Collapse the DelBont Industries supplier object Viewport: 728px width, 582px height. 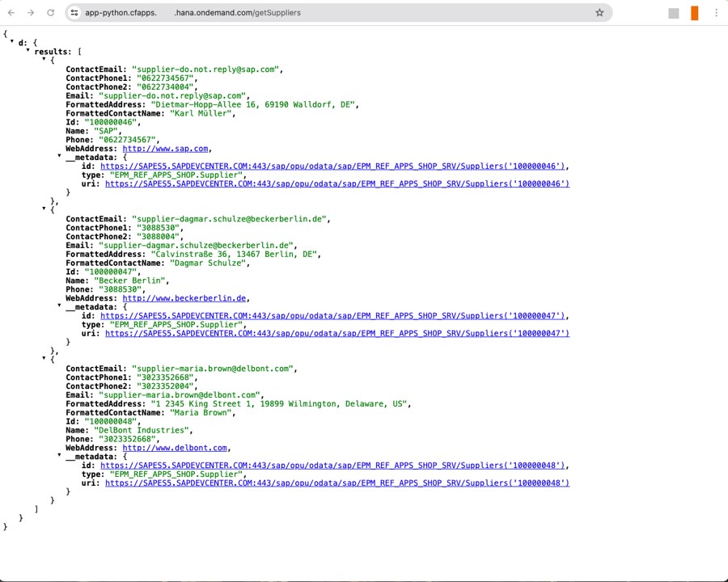click(44, 357)
